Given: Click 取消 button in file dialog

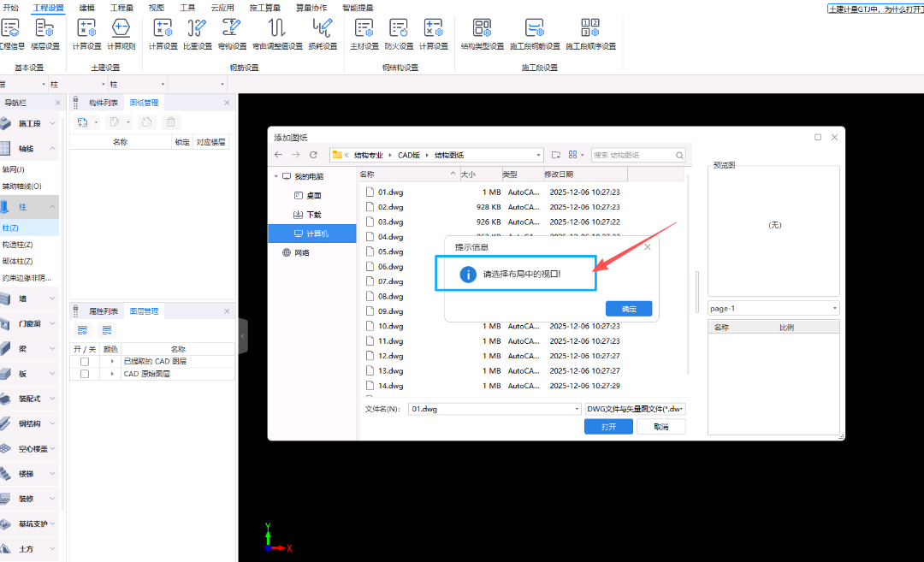Looking at the screenshot, I should pos(661,427).
